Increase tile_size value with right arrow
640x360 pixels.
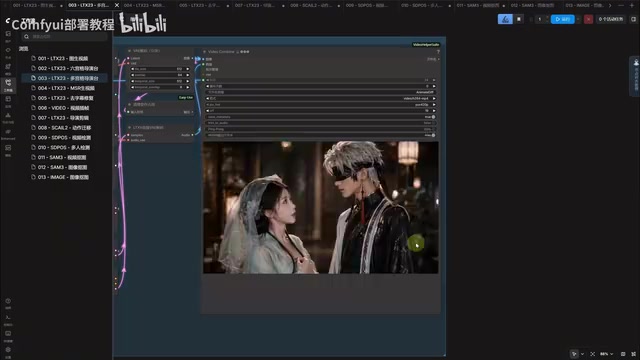pyautogui.click(x=188, y=69)
